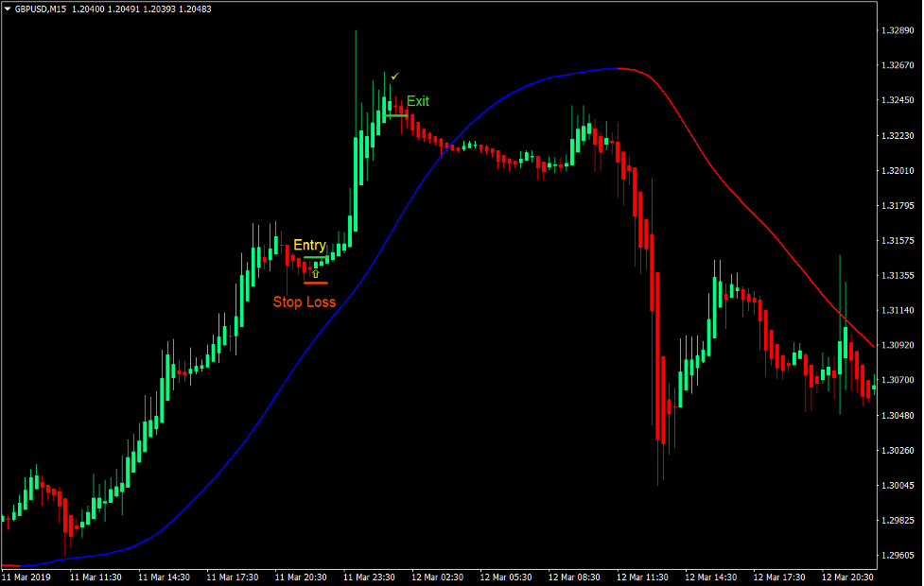
Task: Select the green Exit text label
Action: coord(418,101)
